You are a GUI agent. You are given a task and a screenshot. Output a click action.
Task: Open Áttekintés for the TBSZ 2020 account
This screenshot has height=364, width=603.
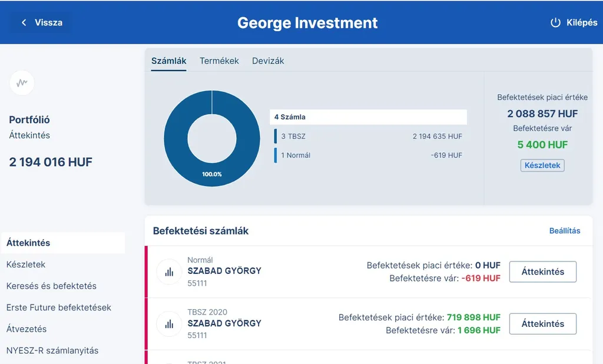click(x=542, y=323)
